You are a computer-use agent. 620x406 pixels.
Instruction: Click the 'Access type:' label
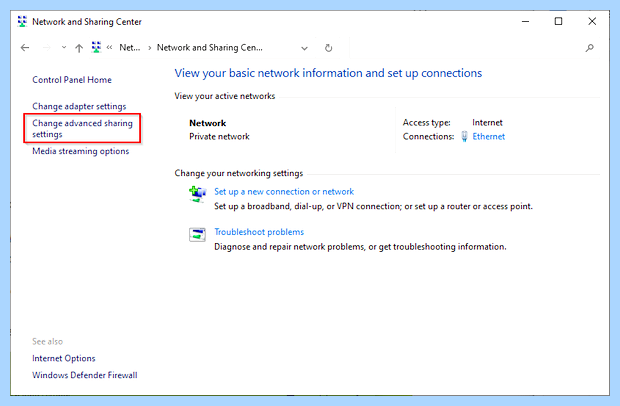(x=427, y=123)
